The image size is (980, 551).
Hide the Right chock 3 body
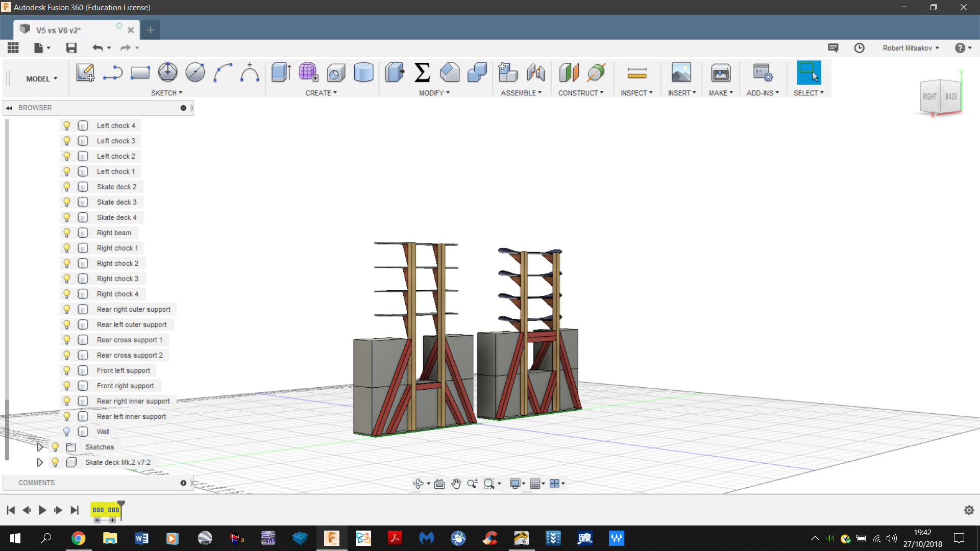click(67, 279)
